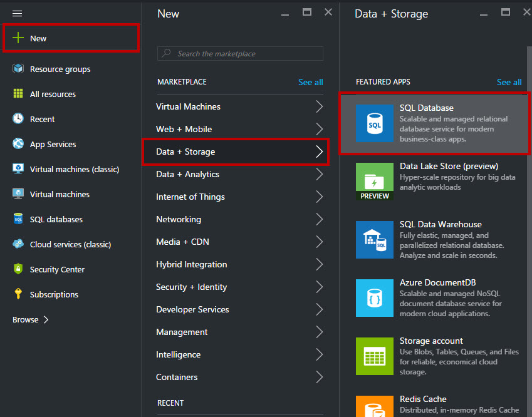The image size is (532, 417).
Task: Click the All resources grid icon
Action: point(18,93)
